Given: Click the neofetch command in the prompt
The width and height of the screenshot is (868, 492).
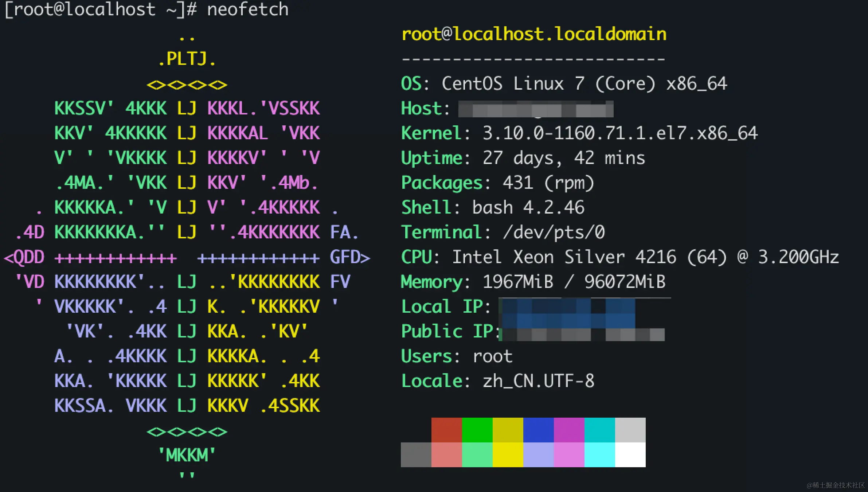Looking at the screenshot, I should click(248, 10).
